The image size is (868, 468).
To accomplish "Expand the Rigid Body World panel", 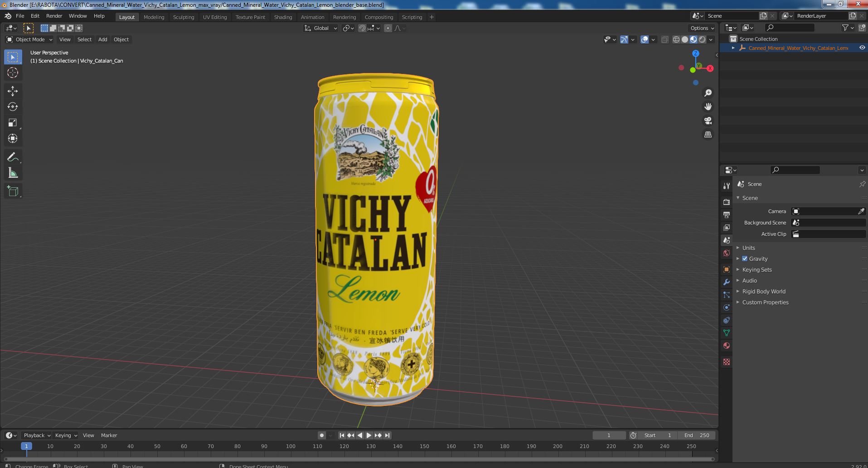I will tap(763, 291).
